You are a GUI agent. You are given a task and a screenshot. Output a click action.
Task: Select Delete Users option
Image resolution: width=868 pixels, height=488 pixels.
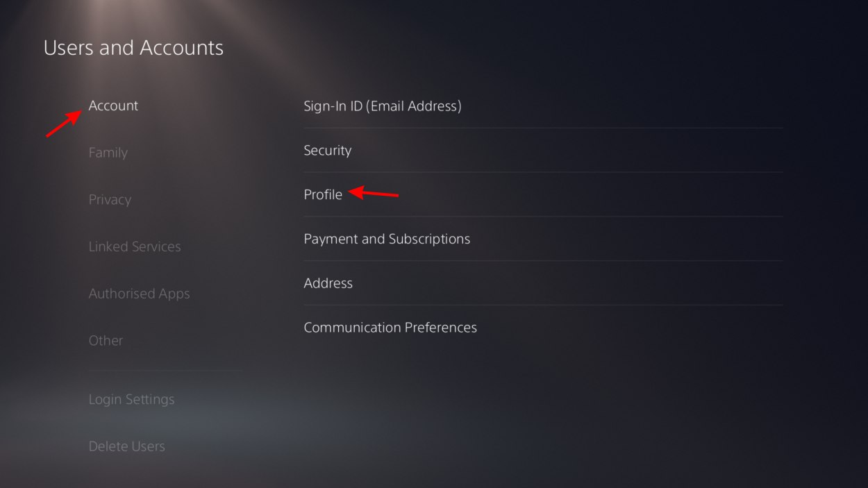coord(126,446)
